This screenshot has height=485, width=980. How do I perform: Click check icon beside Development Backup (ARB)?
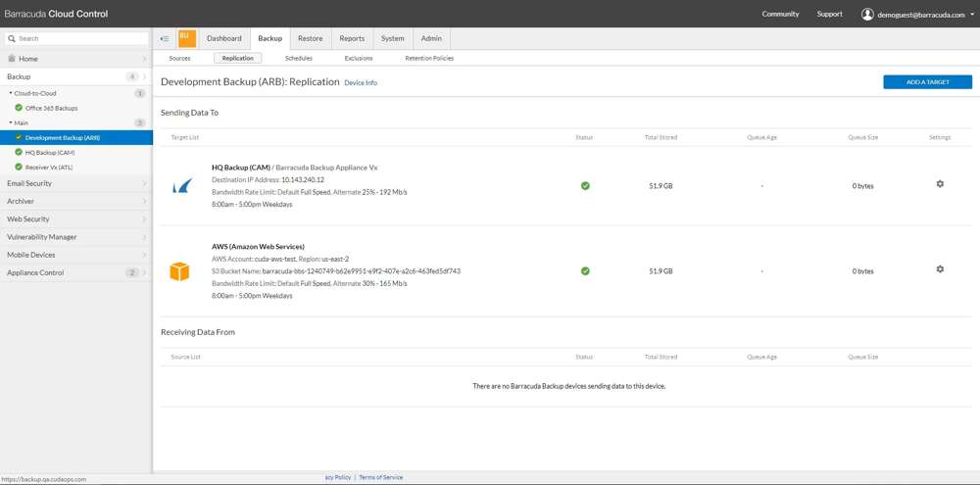19,137
